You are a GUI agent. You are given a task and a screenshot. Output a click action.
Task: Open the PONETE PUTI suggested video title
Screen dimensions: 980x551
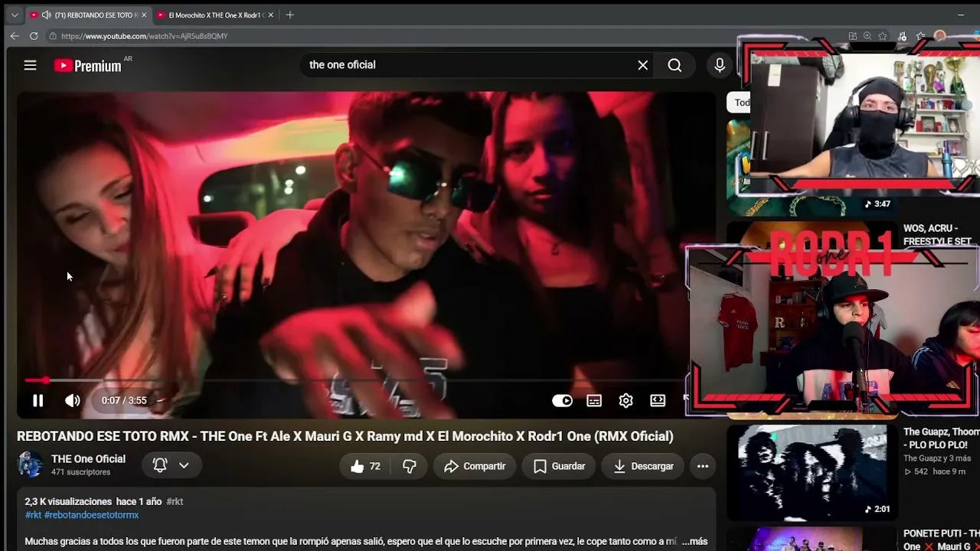(x=941, y=540)
